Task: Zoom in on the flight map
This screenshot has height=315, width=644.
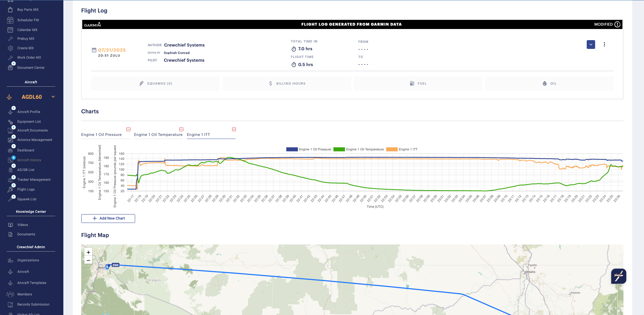Action: coord(88,252)
